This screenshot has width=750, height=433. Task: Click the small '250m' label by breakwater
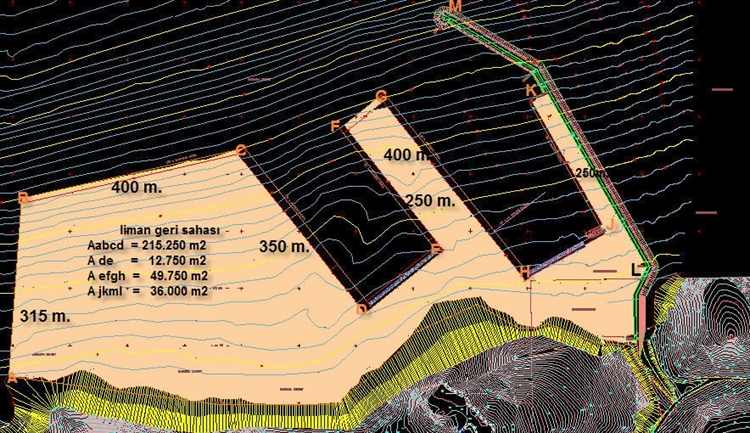590,172
